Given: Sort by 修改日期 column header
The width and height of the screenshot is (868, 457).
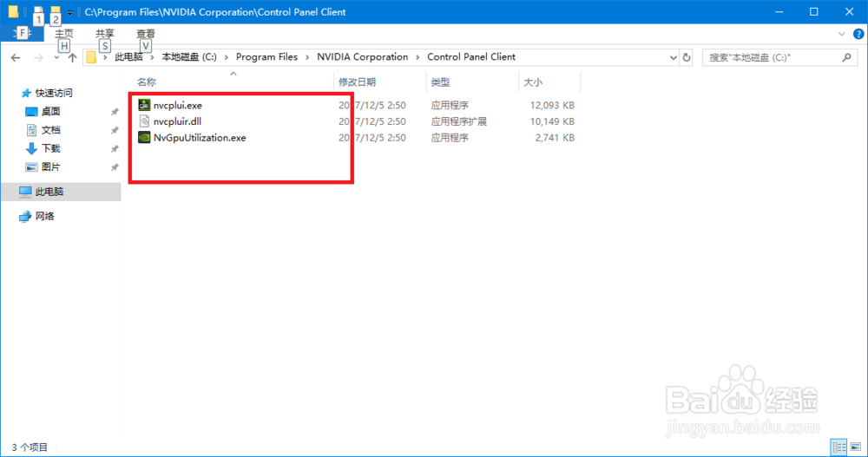Looking at the screenshot, I should point(357,82).
